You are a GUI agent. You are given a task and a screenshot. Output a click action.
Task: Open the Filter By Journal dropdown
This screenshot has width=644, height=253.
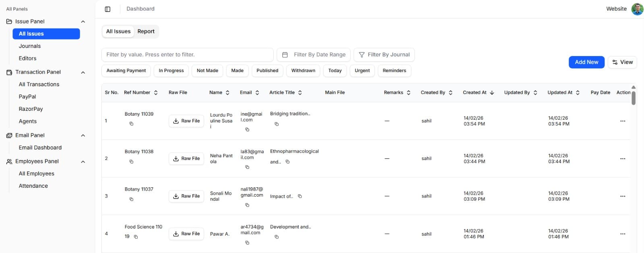[384, 55]
